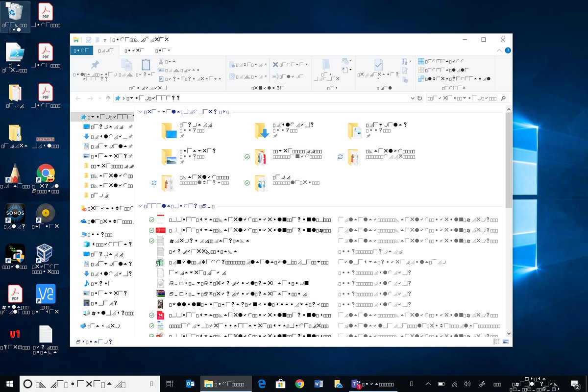Select Quick access in the navigation pane
This screenshot has width=588, height=392.
(103, 117)
